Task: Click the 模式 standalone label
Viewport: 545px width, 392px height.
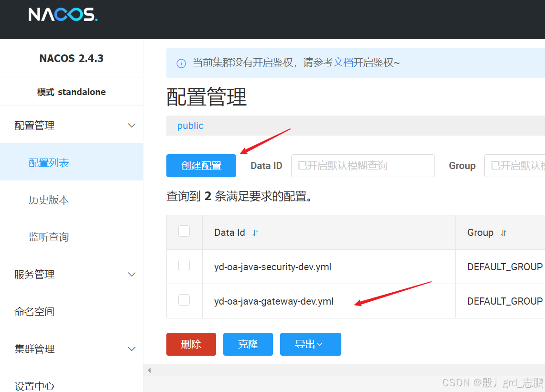Action: pyautogui.click(x=71, y=92)
